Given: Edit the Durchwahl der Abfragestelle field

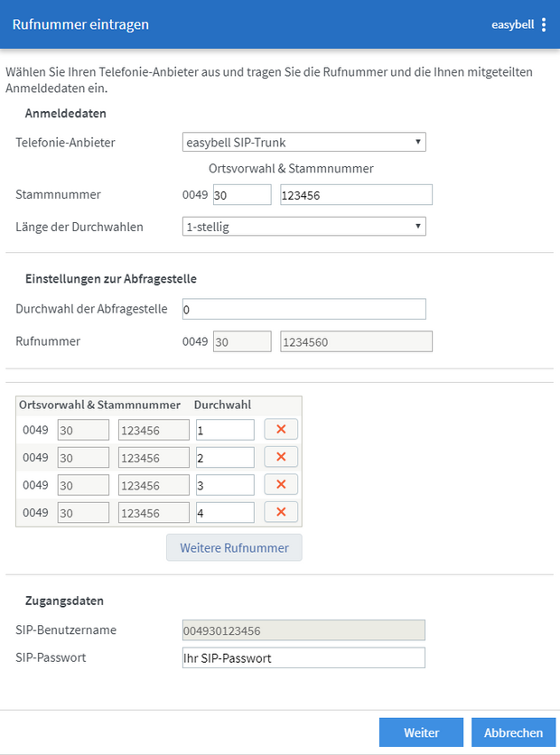Looking at the screenshot, I should click(303, 309).
